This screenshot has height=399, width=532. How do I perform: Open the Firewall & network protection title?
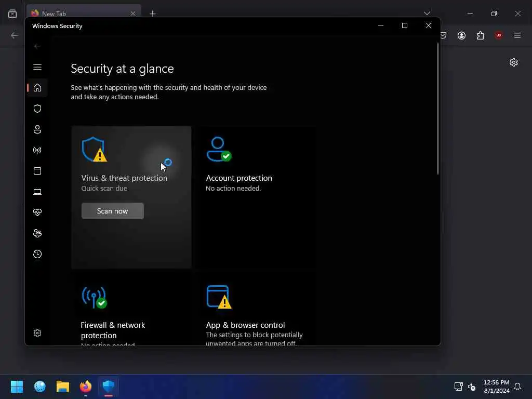point(113,330)
